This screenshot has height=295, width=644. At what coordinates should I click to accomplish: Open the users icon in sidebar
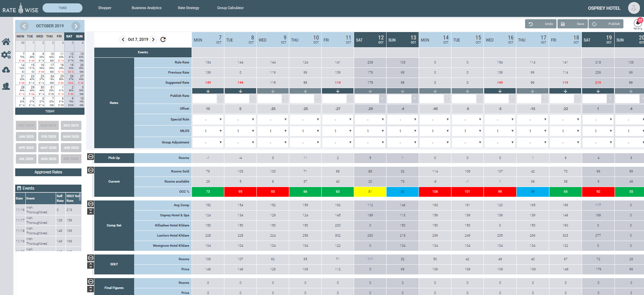coord(6,86)
